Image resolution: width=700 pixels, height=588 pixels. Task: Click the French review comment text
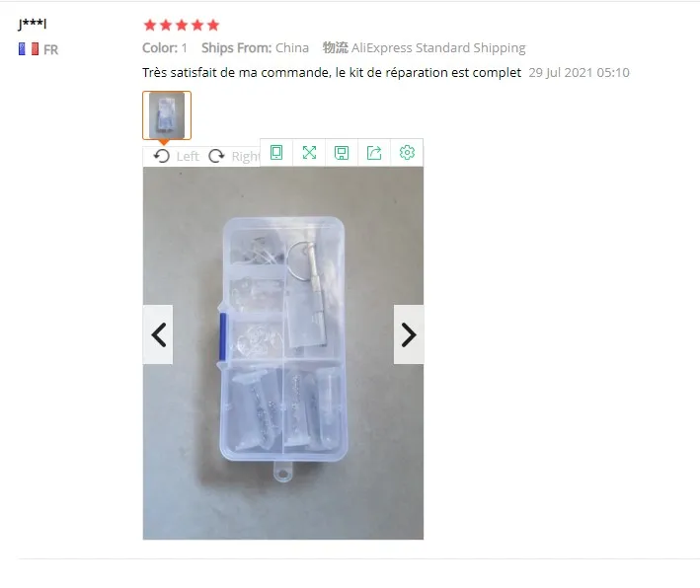point(332,73)
